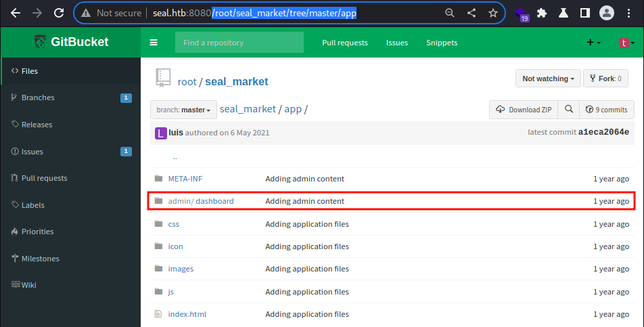This screenshot has width=644, height=327.
Task: Toggle the browser side panel
Action: [585, 13]
